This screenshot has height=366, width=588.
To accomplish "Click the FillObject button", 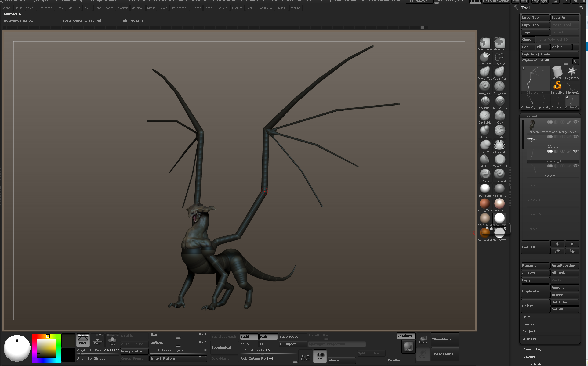I will [293, 344].
